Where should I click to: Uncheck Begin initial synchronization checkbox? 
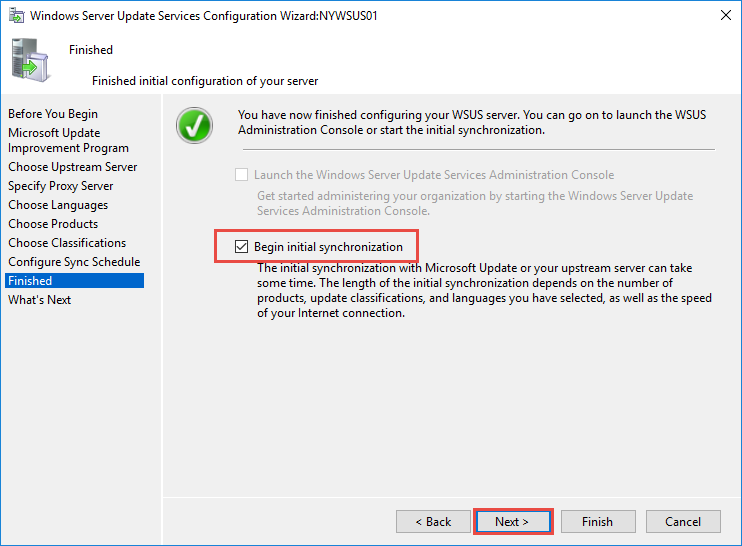pyautogui.click(x=241, y=247)
